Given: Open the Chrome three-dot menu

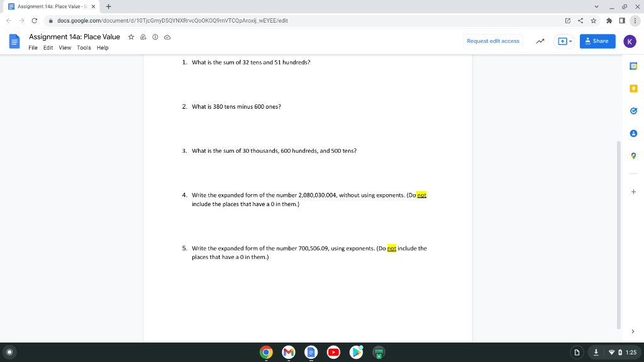Looking at the screenshot, I should click(x=635, y=21).
